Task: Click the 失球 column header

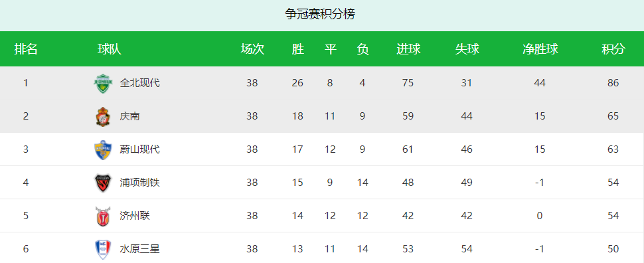Action: (467, 49)
